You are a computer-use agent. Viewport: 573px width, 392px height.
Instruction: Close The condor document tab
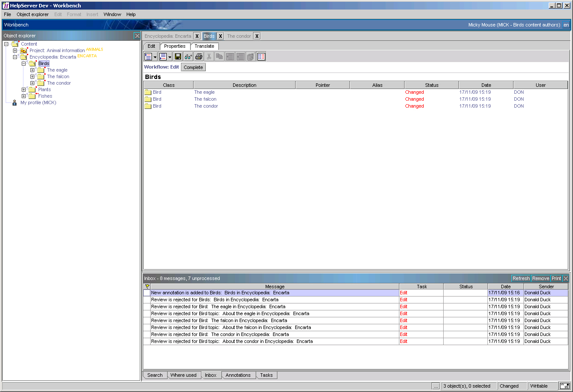click(257, 36)
